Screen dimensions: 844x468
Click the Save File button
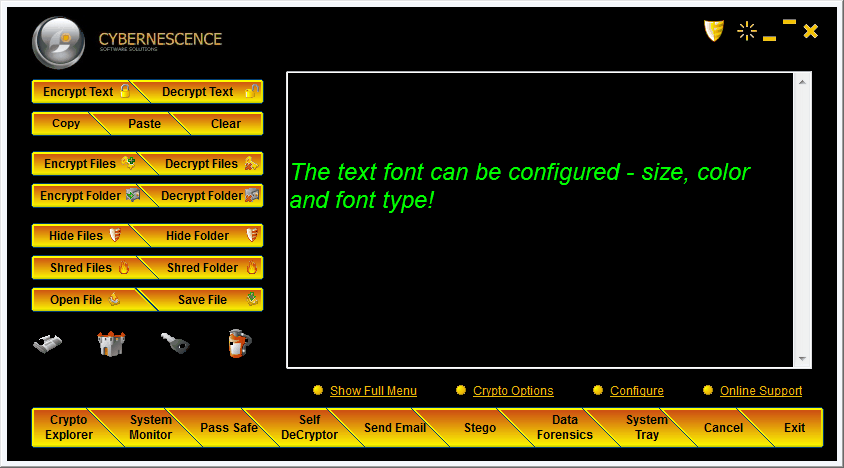pos(207,299)
